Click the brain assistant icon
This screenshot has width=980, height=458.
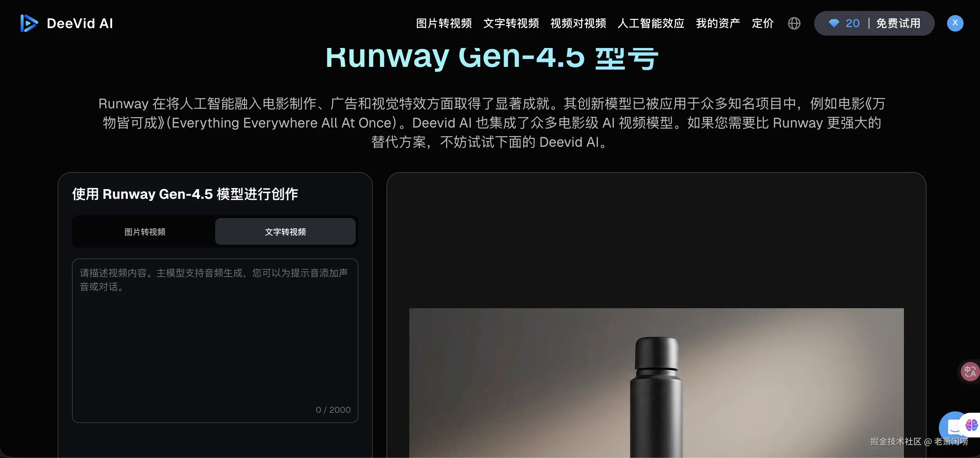971,424
